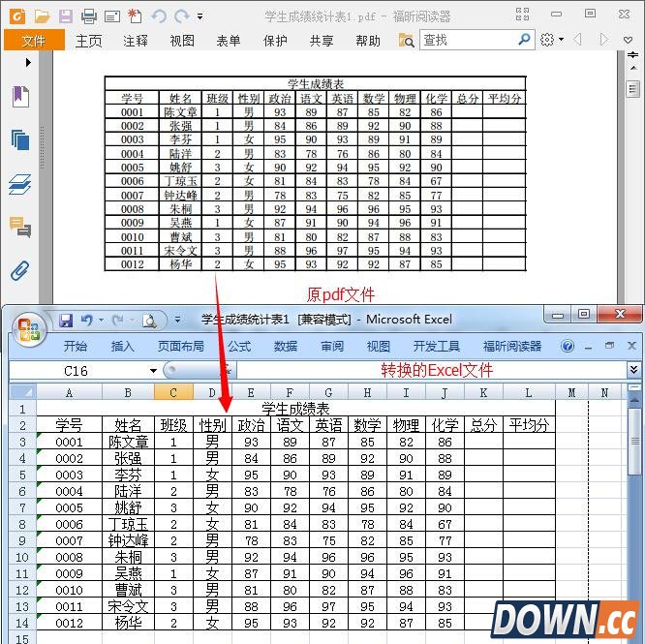Click the Excel undo icon

pos(87,321)
